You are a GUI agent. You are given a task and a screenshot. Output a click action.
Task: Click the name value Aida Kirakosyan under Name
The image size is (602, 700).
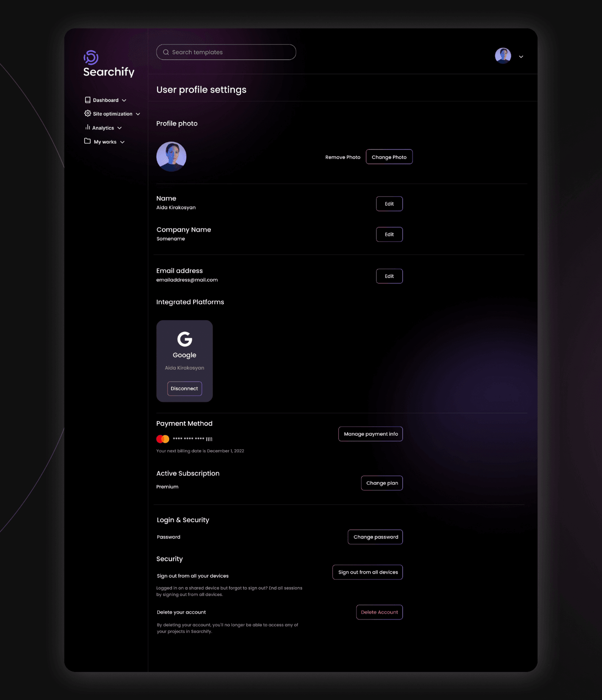pos(176,207)
